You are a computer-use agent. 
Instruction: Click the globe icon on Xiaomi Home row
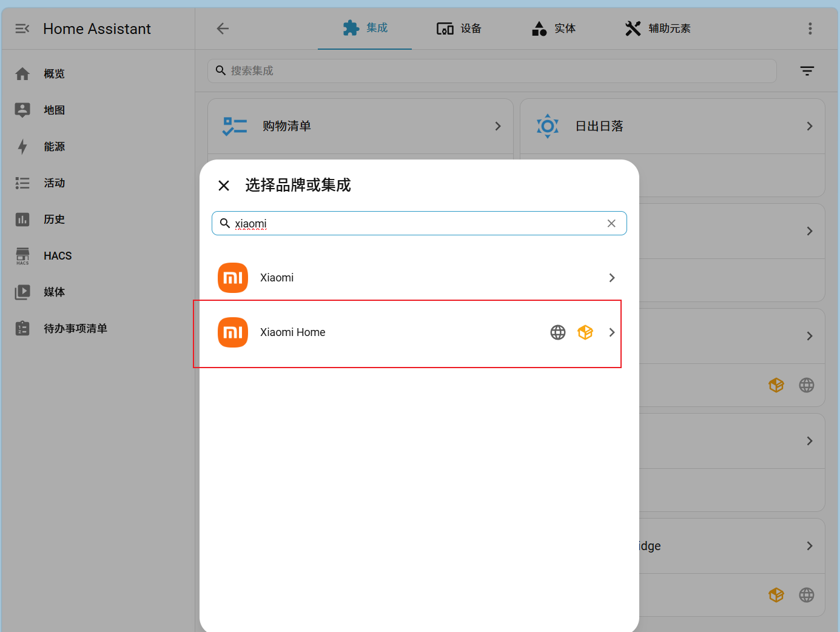(557, 332)
